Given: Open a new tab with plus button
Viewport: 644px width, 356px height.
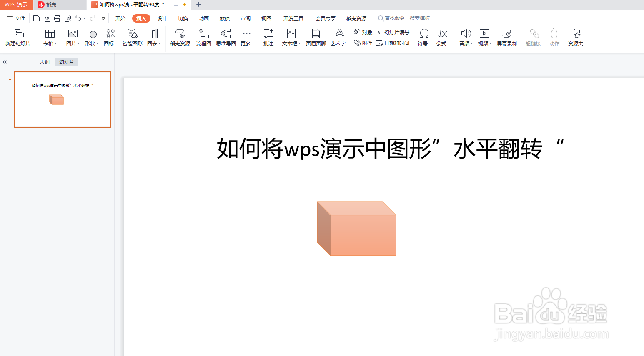Looking at the screenshot, I should click(199, 5).
